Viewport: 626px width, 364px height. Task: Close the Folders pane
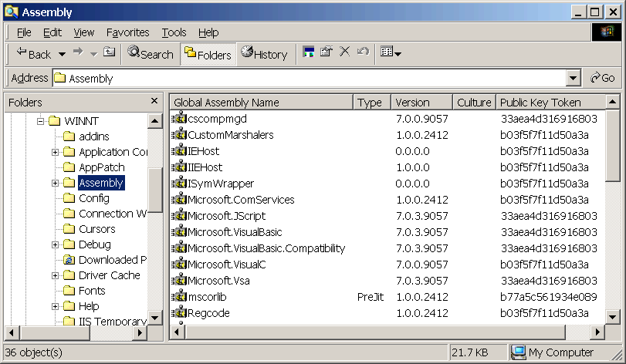pyautogui.click(x=154, y=101)
